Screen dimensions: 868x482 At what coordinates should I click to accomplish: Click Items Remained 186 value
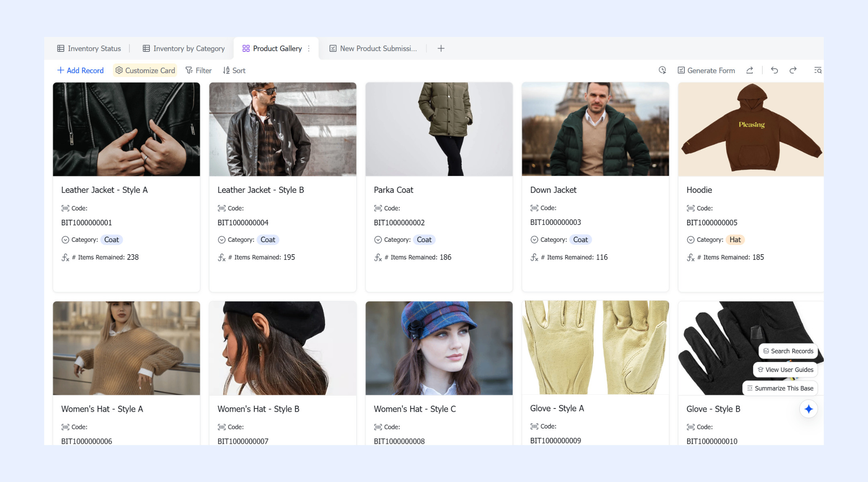pyautogui.click(x=446, y=257)
